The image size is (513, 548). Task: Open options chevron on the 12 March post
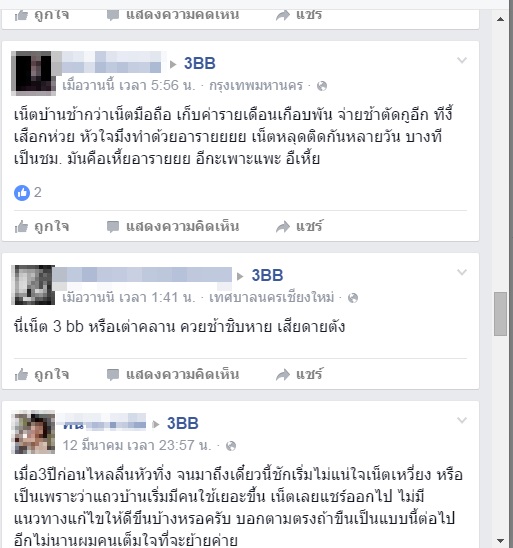click(462, 420)
